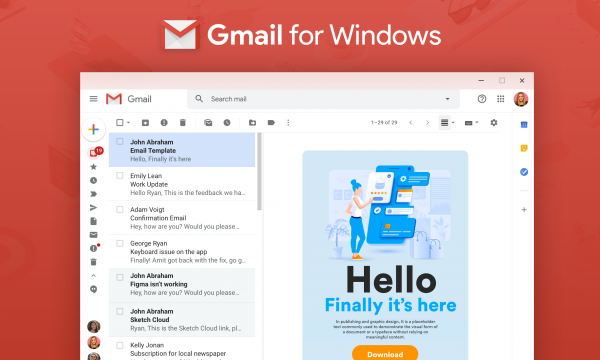Click the orange Download button
Screen dimensions: 600x360
(385, 354)
